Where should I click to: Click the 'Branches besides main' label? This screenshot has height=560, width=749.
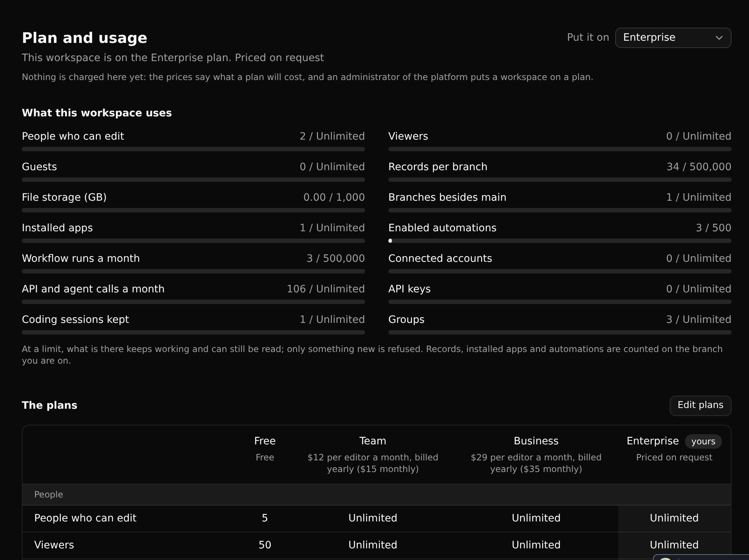(447, 197)
